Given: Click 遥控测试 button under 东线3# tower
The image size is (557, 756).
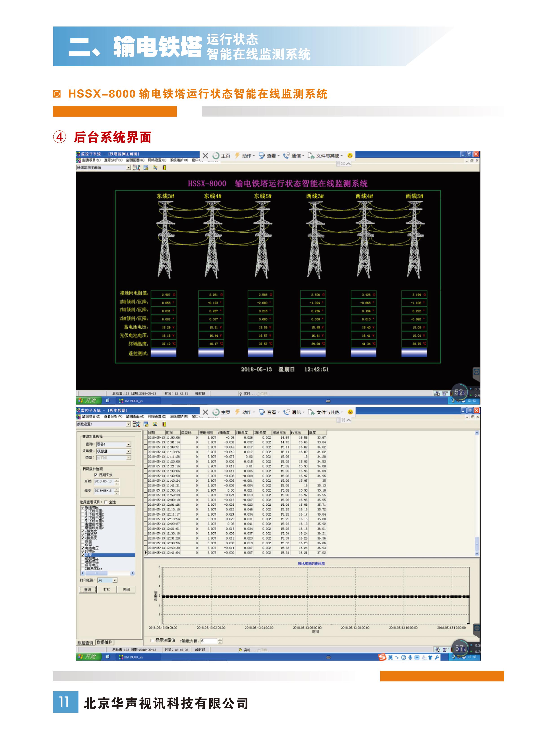Looking at the screenshot, I should tap(163, 353).
